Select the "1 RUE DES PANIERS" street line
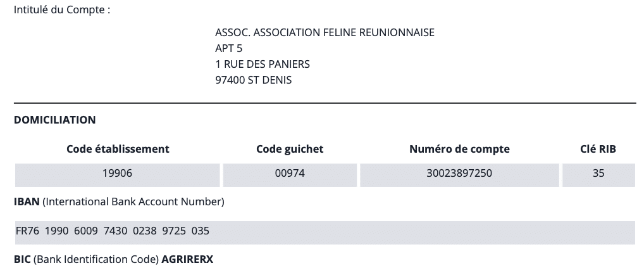The width and height of the screenshot is (644, 275). (263, 64)
